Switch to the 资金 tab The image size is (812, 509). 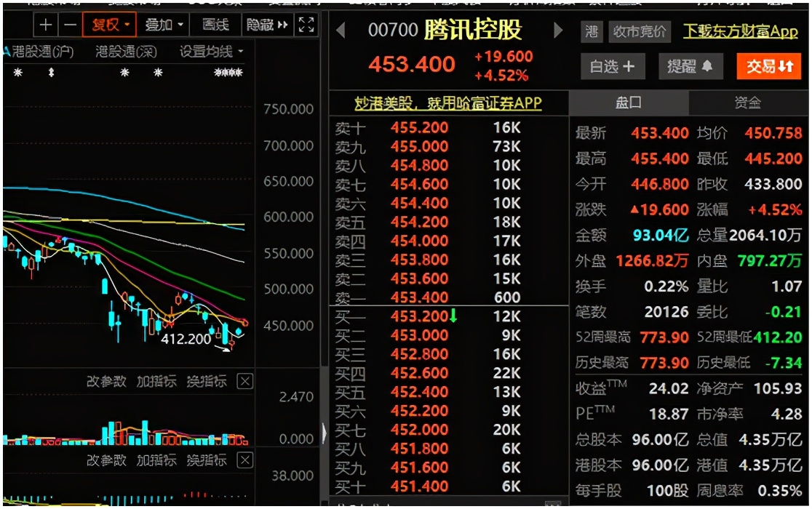(748, 103)
